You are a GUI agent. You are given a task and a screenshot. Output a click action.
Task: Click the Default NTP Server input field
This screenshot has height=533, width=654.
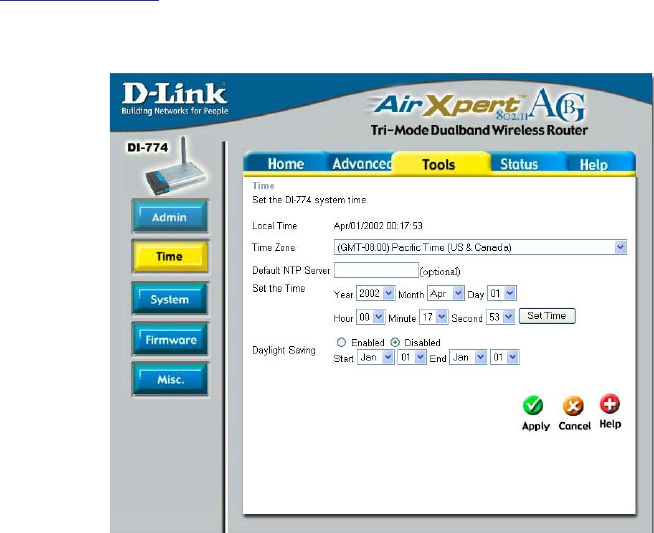coord(376,270)
